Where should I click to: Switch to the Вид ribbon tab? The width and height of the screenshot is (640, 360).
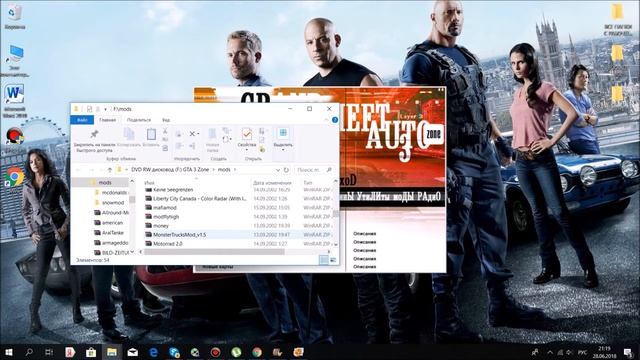click(166, 120)
